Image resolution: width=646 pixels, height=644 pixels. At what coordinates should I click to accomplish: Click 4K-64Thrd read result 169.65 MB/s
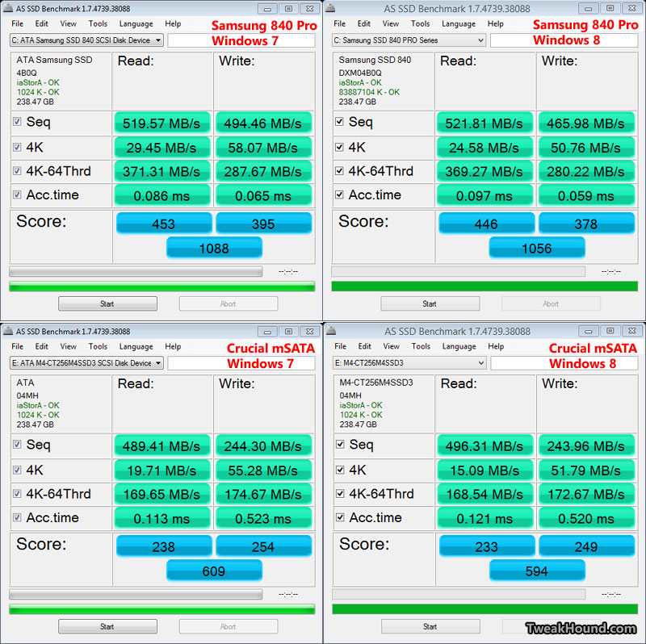click(x=162, y=494)
